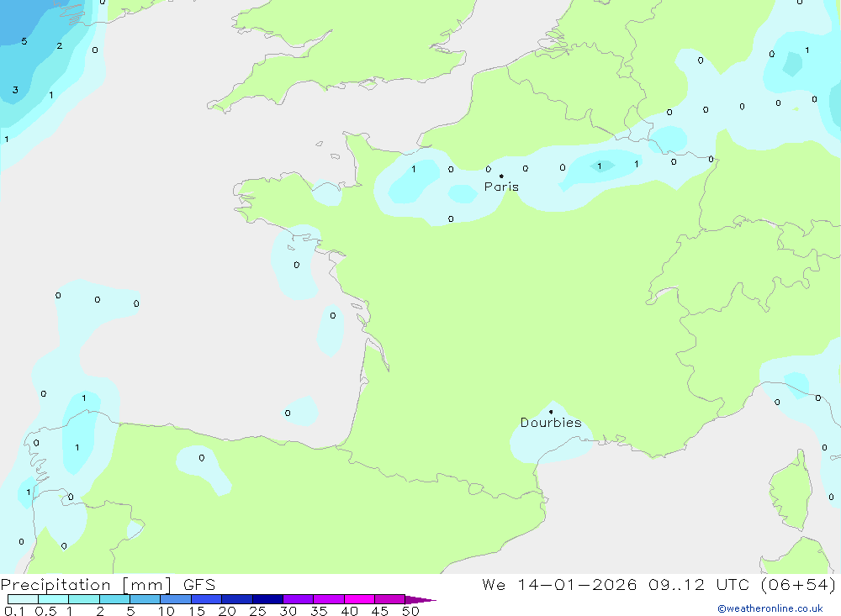
Task: Click the legend swatch between 25 and 30
Action: [x=267, y=599]
